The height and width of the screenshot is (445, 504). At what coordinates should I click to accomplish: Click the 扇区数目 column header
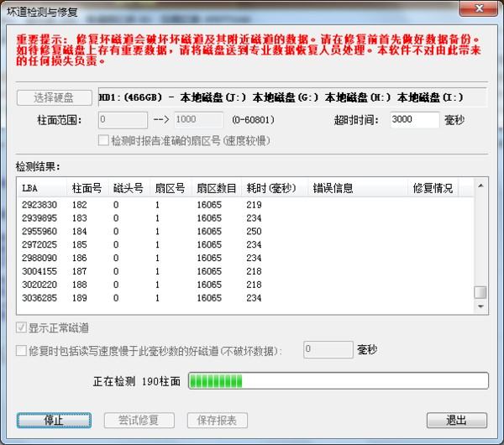(x=217, y=188)
